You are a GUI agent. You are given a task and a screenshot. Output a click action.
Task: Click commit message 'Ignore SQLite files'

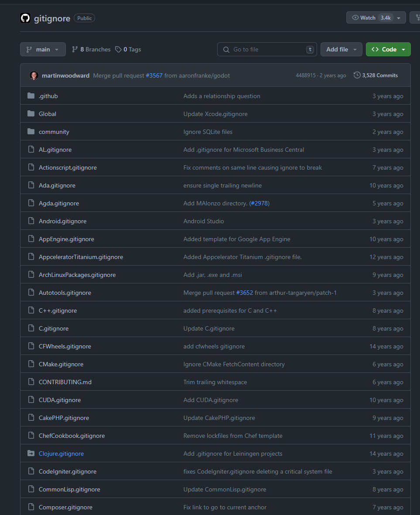pyautogui.click(x=208, y=132)
